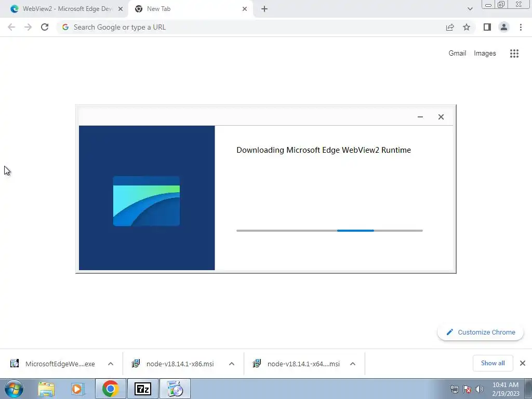The width and height of the screenshot is (532, 399).
Task: Open the Google apps grid
Action: (514, 54)
